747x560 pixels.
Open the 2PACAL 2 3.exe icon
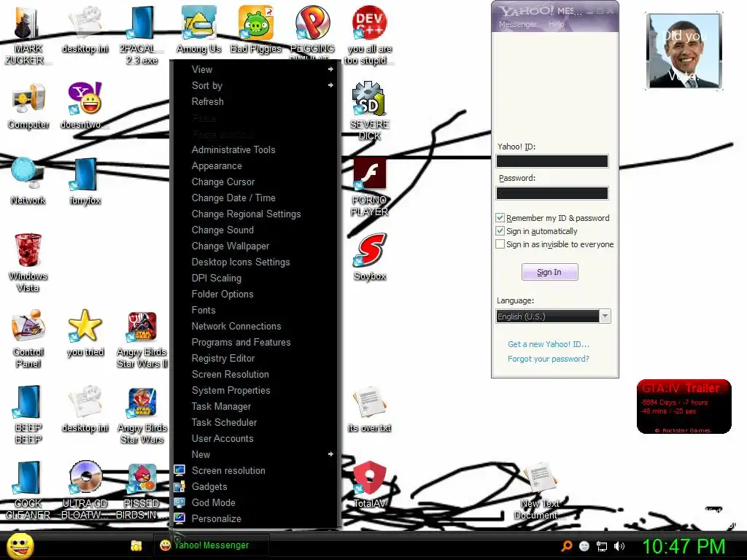point(142,34)
